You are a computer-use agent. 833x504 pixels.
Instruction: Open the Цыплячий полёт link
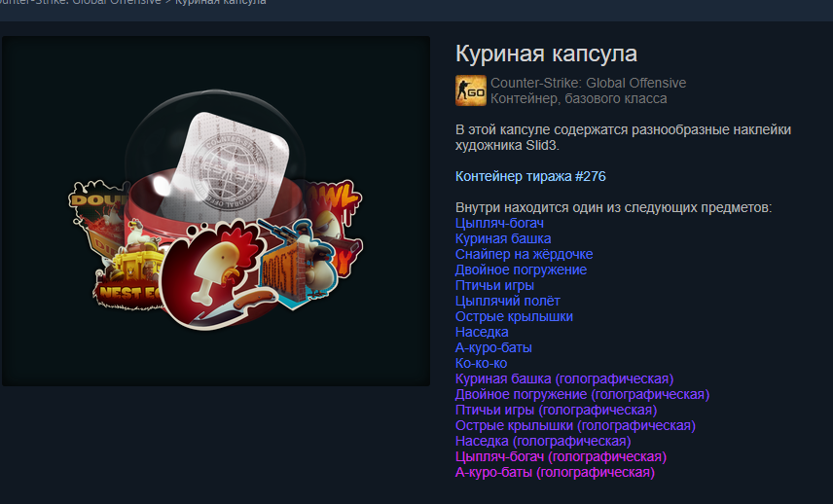pyautogui.click(x=507, y=301)
